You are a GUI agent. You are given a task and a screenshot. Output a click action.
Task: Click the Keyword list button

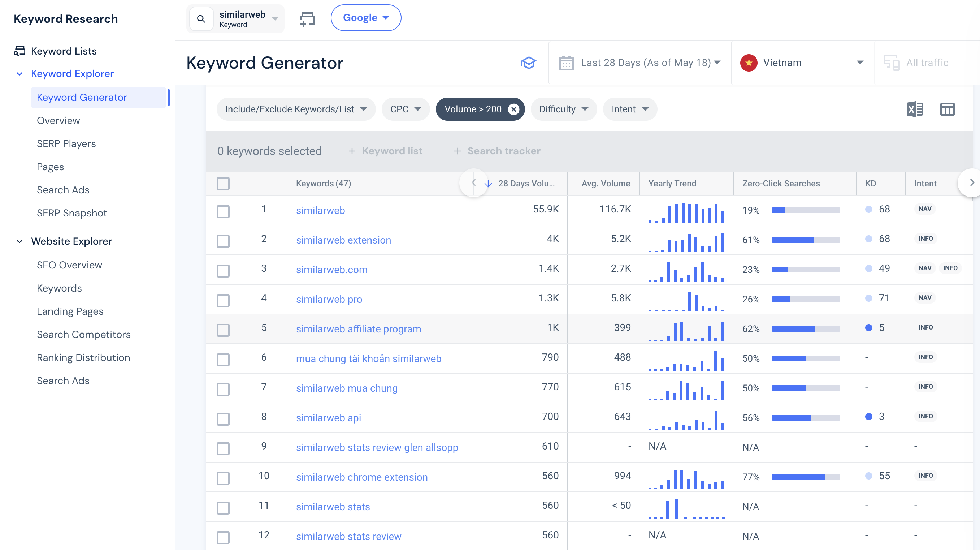click(385, 151)
